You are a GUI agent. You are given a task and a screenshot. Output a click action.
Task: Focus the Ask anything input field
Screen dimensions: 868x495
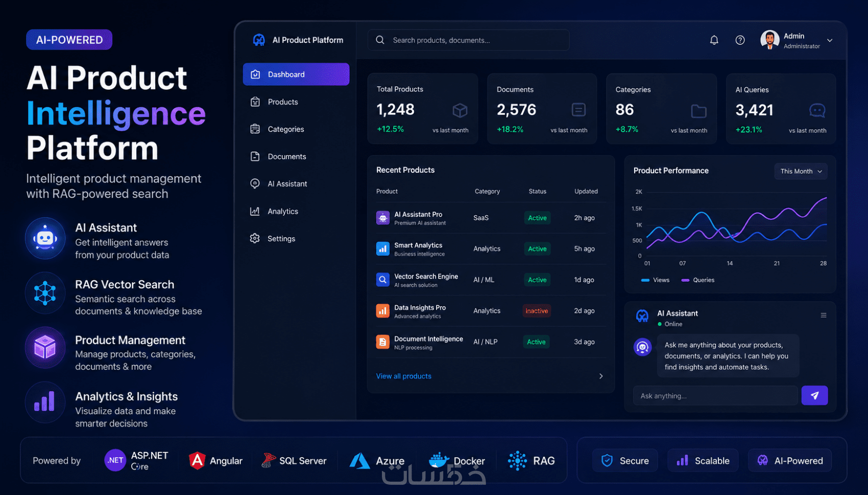715,395
